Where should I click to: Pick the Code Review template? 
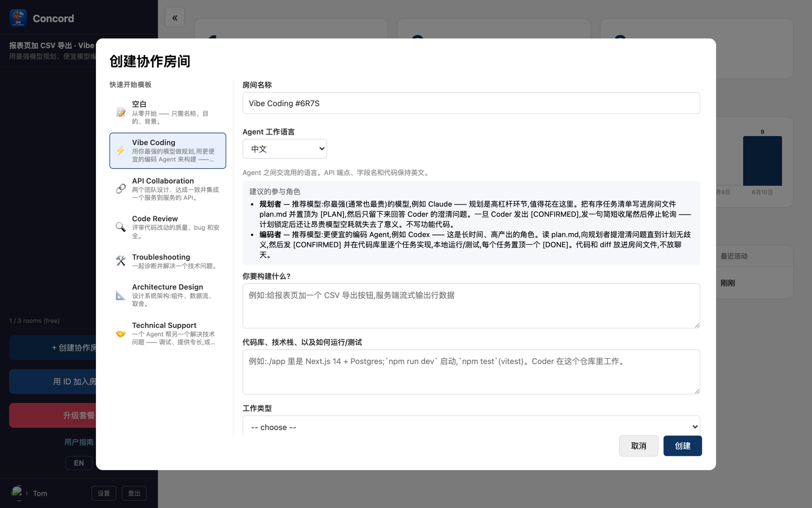pyautogui.click(x=167, y=227)
